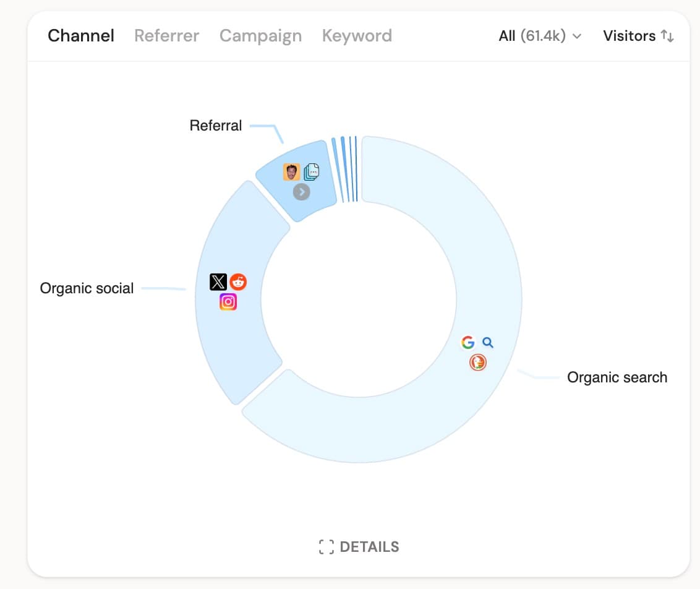Click the DuckDuckGo icon in Organic search
Screen dimensions: 700x589
tap(477, 362)
